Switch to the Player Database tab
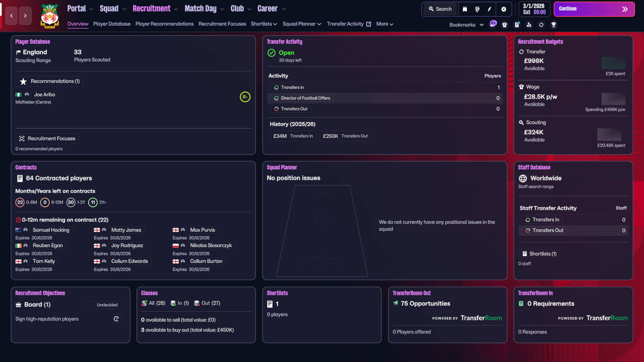Viewport: 644px width, 362px height. pyautogui.click(x=112, y=24)
